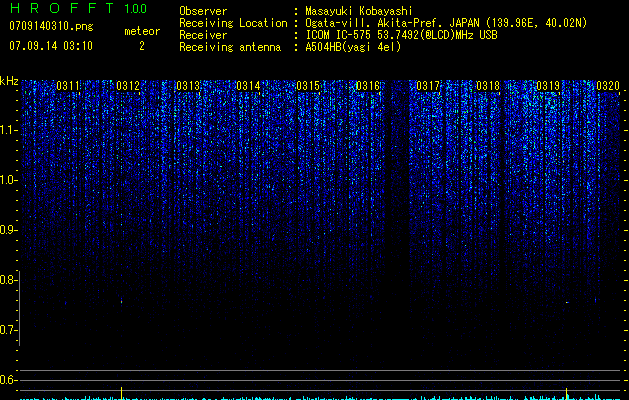Click the 0314 time marker
Screen dimensions: 629x400
[248, 86]
